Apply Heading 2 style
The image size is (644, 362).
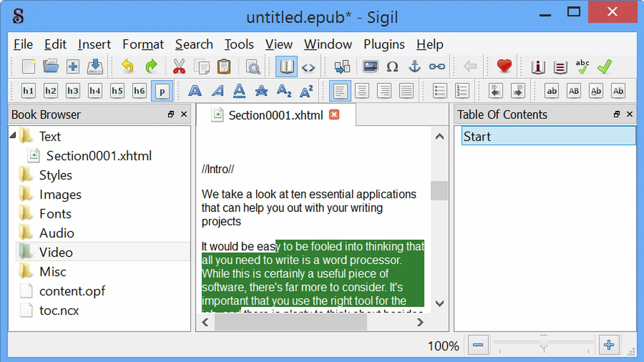pos(51,91)
